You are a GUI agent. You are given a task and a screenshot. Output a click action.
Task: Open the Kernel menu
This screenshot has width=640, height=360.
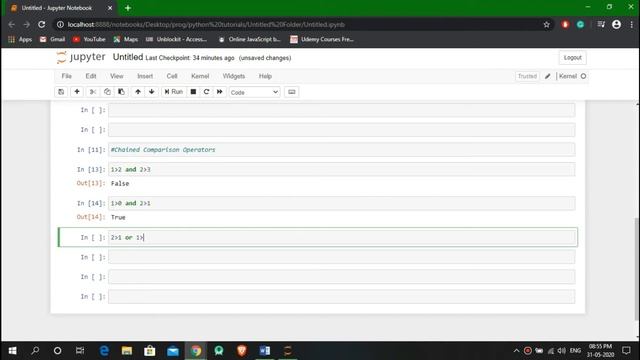tap(200, 76)
